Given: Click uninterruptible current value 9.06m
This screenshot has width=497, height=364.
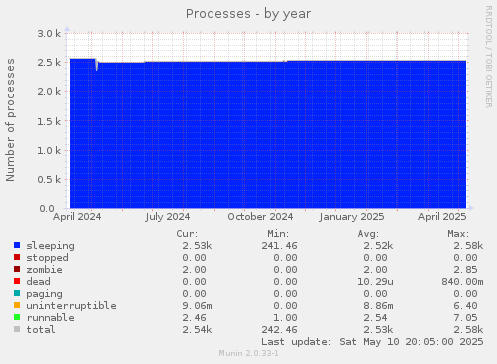Looking at the screenshot, I should pyautogui.click(x=197, y=306).
